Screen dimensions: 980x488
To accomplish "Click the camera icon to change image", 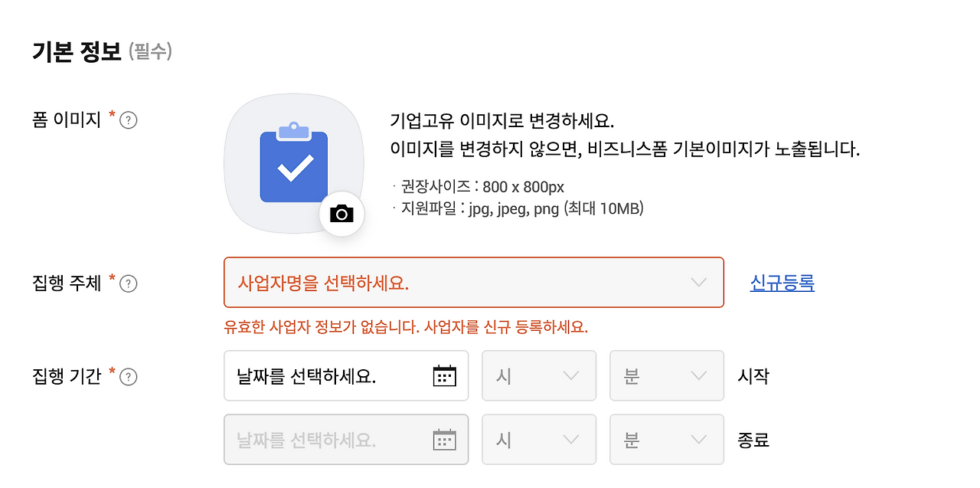I will [341, 214].
